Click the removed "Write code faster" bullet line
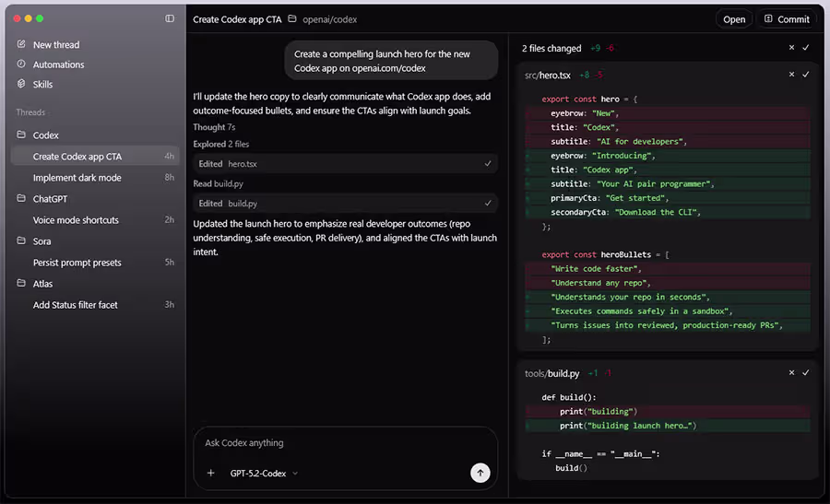Viewport: 830px width, 504px height. point(668,269)
